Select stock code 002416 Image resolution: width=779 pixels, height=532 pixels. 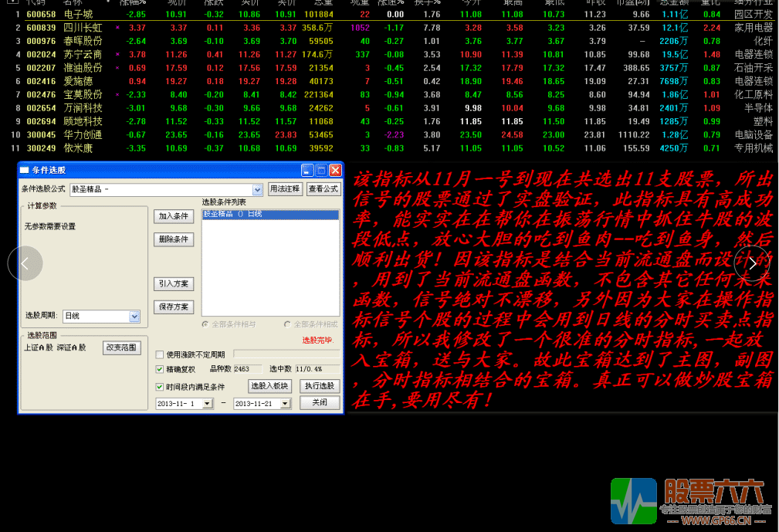pos(41,82)
